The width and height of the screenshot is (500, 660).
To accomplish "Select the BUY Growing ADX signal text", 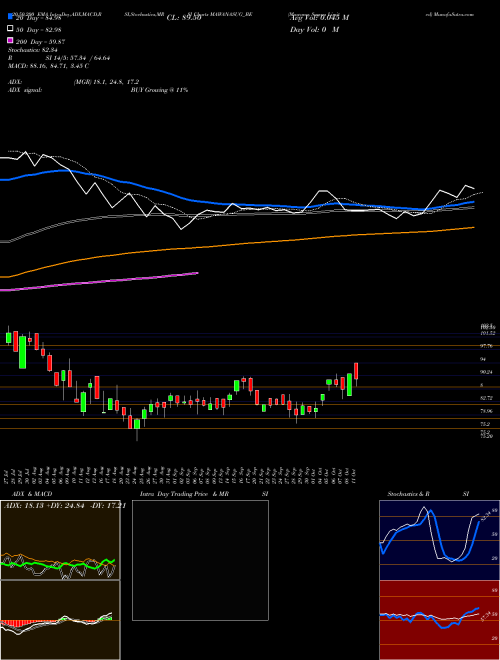I will [159, 90].
